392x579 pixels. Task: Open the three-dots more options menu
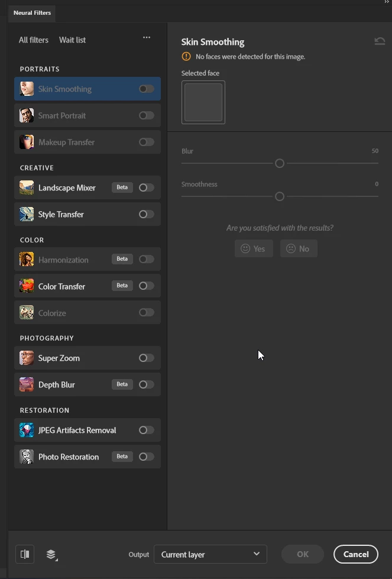point(147,37)
